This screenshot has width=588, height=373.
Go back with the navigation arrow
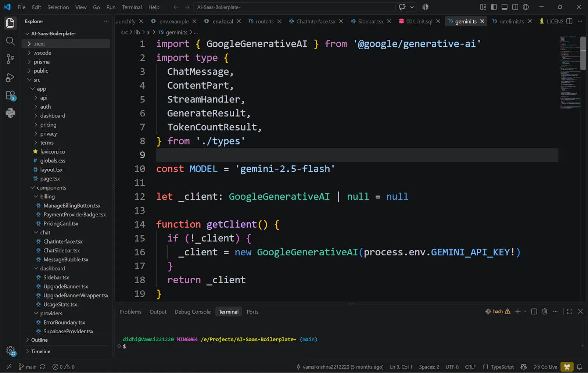[x=176, y=7]
